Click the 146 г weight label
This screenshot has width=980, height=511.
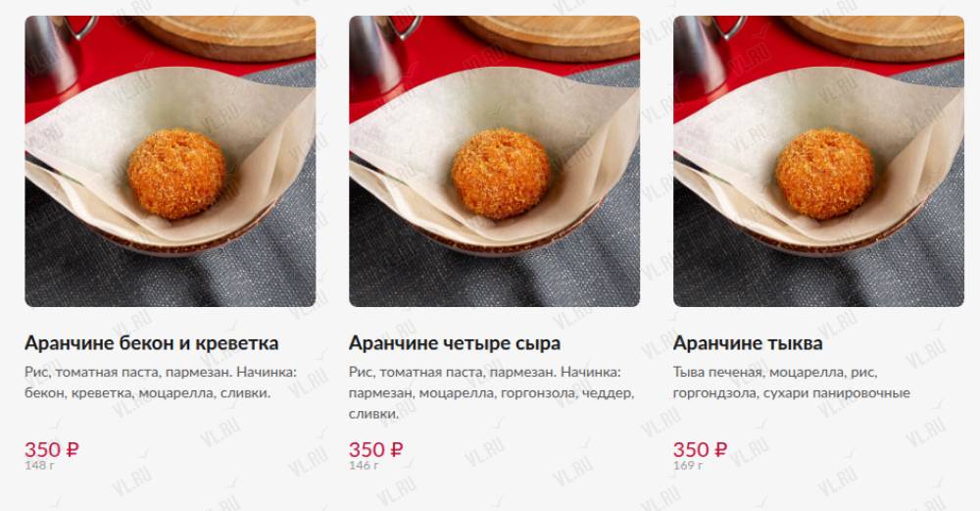point(364,466)
